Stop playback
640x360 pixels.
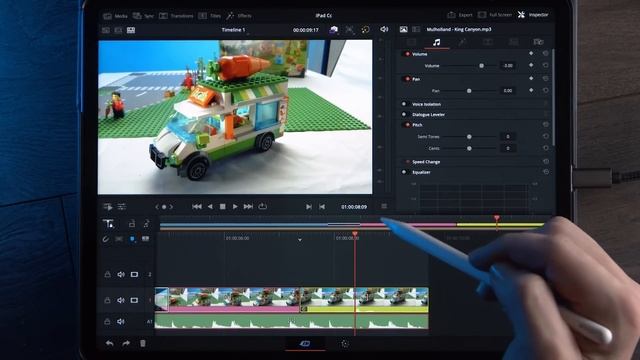tap(222, 207)
